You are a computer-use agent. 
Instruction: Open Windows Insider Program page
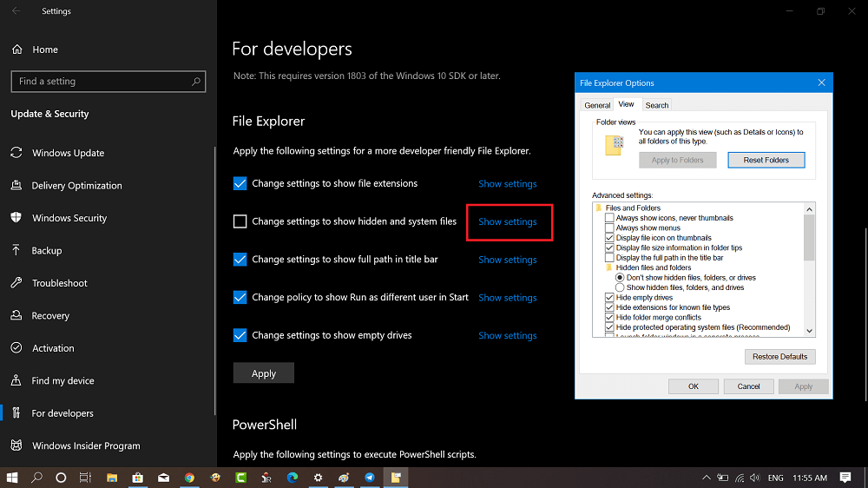pyautogui.click(x=86, y=445)
